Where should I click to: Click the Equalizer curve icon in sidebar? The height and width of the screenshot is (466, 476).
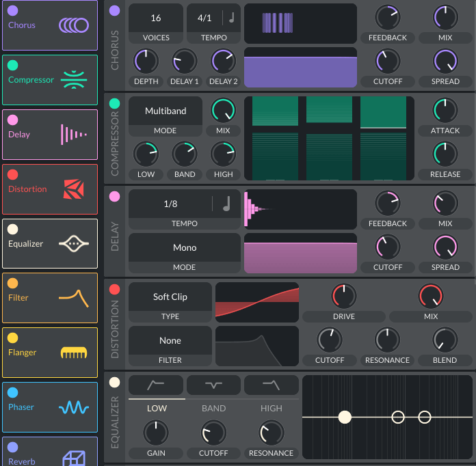74,244
